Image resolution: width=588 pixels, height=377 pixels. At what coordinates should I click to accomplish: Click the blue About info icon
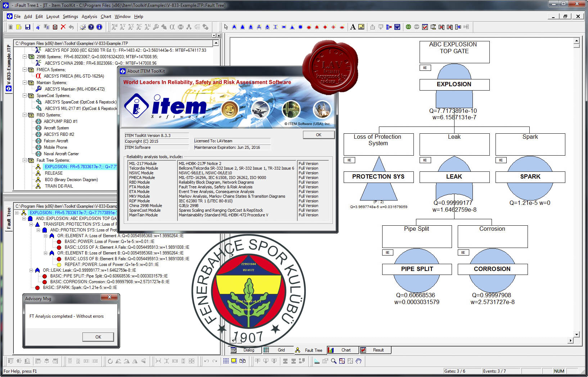pos(99,27)
